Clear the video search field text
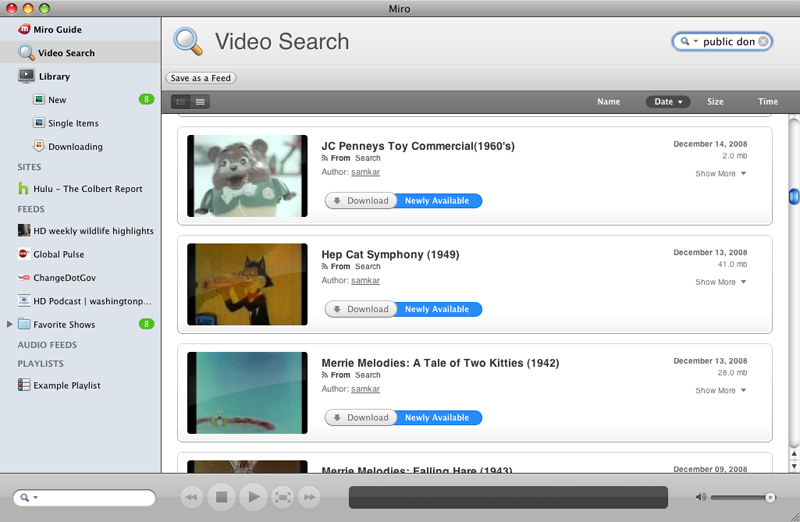Image resolution: width=800 pixels, height=522 pixels. pos(764,42)
